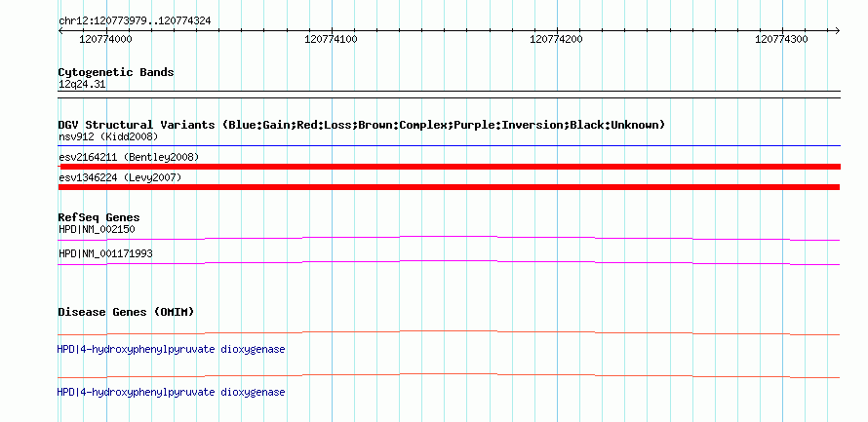Click ruler tick label 120774200

tap(556, 39)
